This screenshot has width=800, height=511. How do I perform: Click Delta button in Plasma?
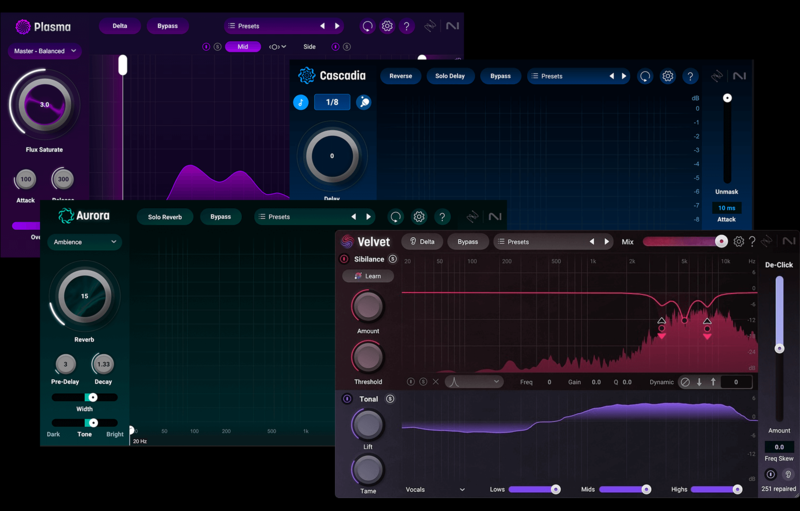pos(120,26)
